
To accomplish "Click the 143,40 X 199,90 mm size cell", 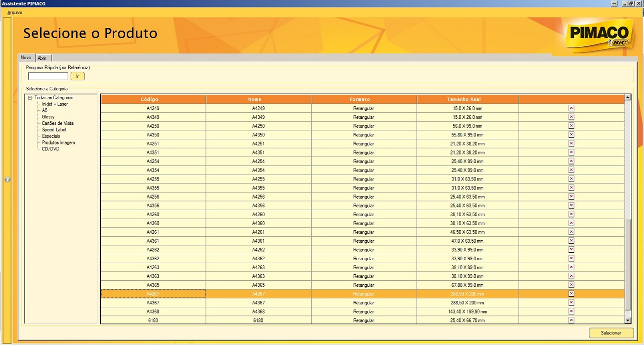I will 468,311.
